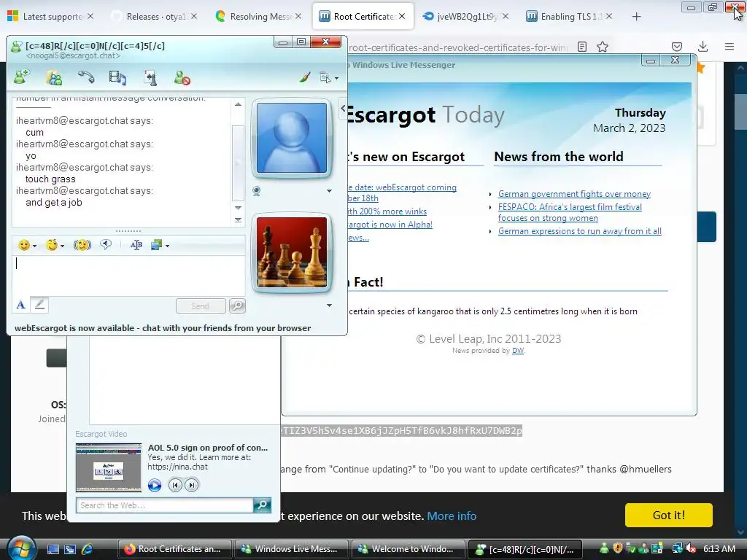
Task: Open background picker image icon
Action: pyautogui.click(x=157, y=245)
